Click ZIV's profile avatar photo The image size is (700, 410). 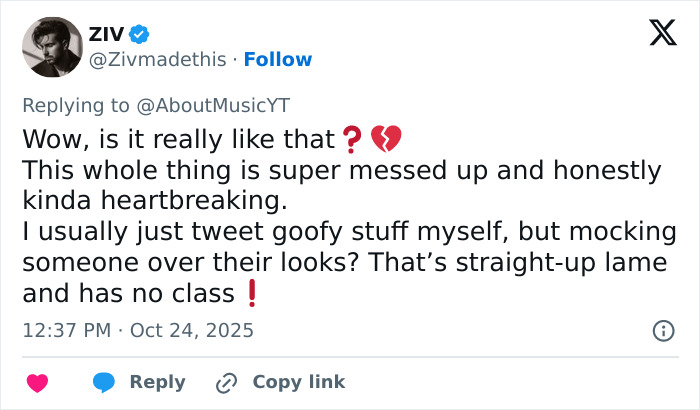coord(52,46)
